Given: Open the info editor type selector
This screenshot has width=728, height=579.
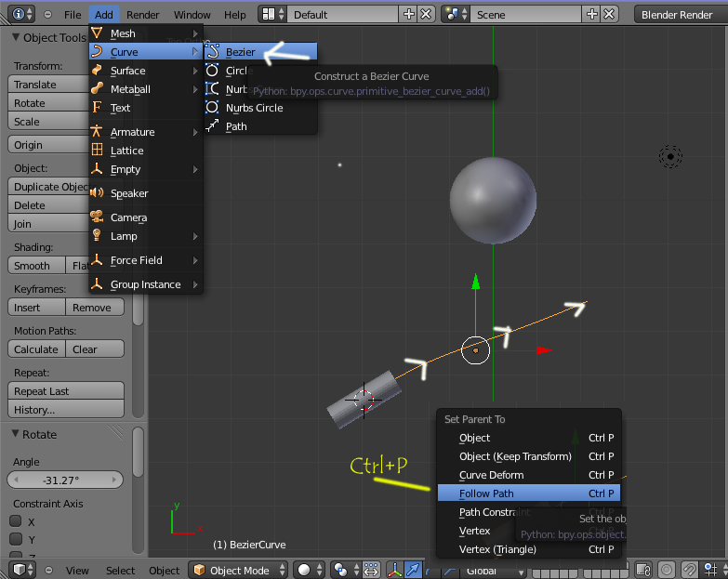Looking at the screenshot, I should click(x=21, y=14).
